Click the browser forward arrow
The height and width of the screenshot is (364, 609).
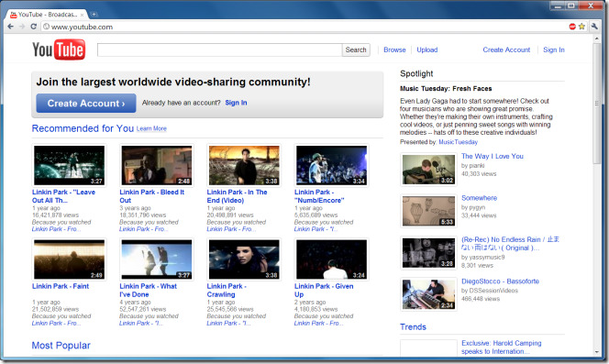point(22,27)
